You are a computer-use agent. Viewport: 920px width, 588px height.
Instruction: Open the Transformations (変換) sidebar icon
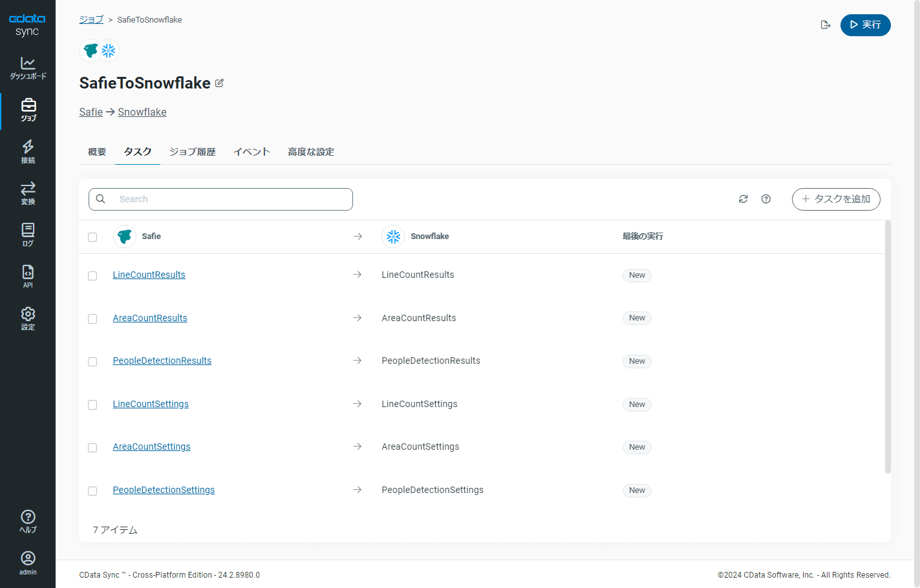click(x=28, y=193)
